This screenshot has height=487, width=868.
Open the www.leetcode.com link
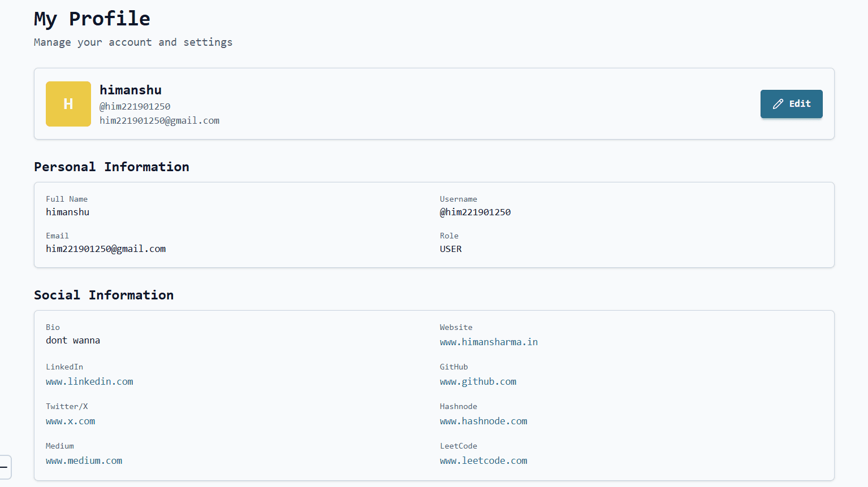pyautogui.click(x=483, y=460)
